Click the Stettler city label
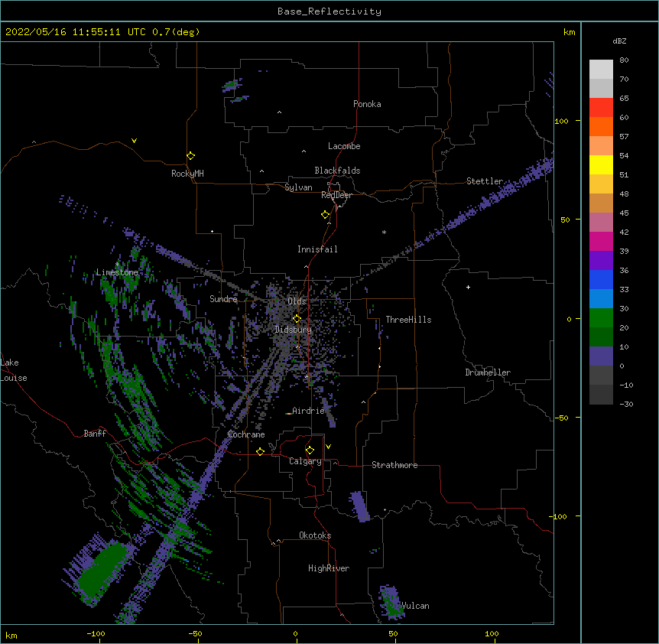The height and width of the screenshot is (644, 659). [x=485, y=181]
